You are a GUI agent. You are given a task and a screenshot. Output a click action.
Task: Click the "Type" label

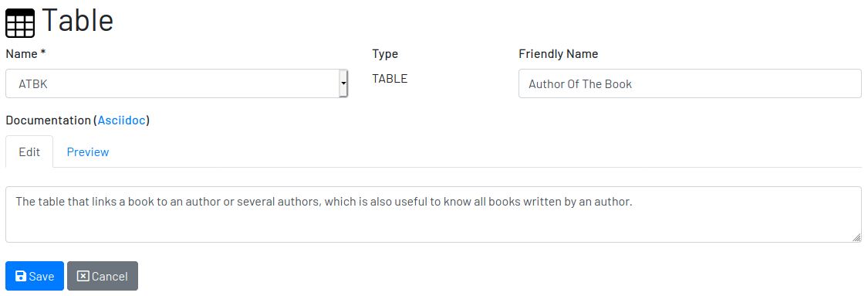click(385, 54)
